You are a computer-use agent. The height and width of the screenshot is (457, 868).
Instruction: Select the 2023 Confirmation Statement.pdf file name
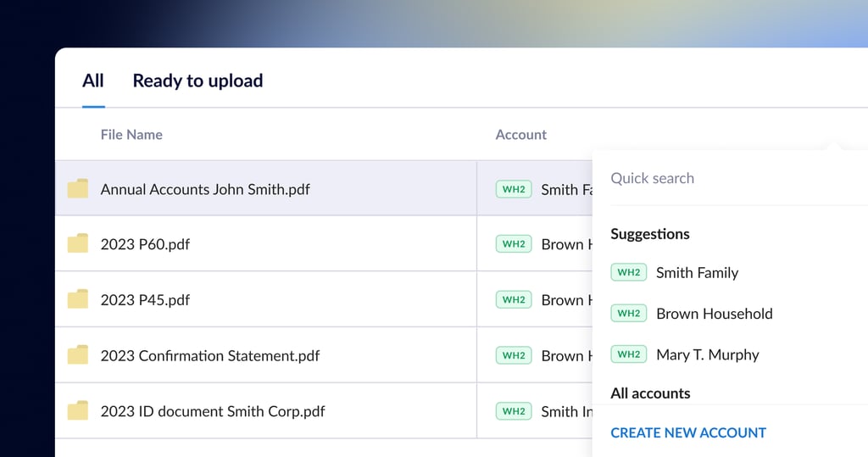(x=209, y=355)
